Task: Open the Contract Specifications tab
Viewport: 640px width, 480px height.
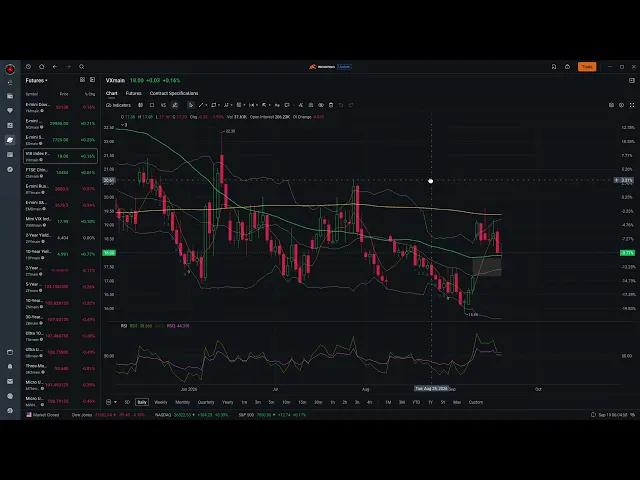Action: (x=174, y=93)
